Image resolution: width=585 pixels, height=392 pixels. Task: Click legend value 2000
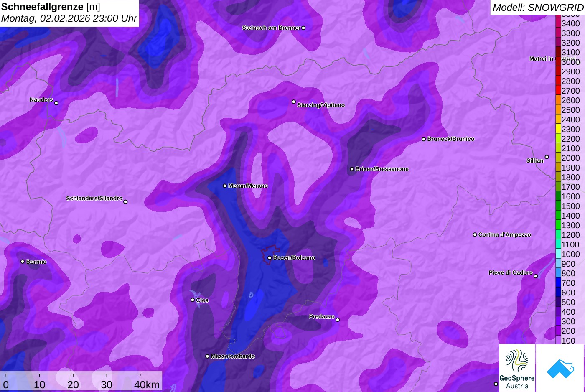pos(570,158)
